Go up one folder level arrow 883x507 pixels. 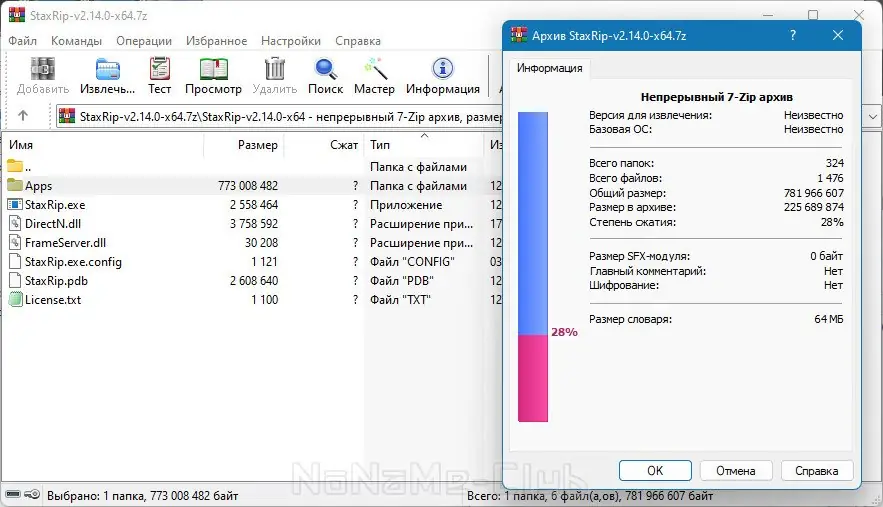click(23, 115)
